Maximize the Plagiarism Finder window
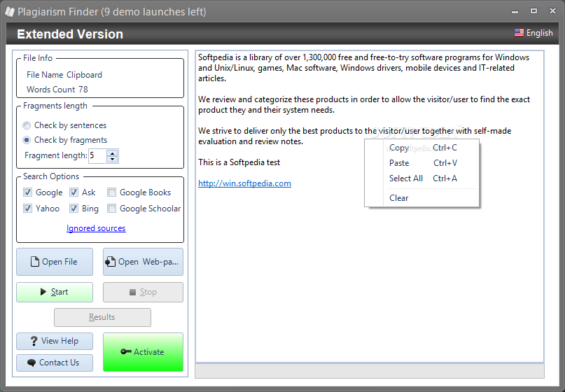This screenshot has height=392, width=565. 533,11
